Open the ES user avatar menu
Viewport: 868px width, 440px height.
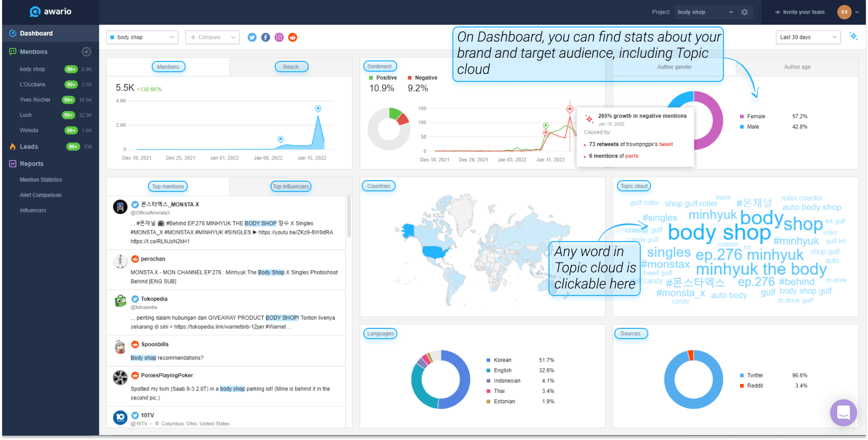pos(844,12)
